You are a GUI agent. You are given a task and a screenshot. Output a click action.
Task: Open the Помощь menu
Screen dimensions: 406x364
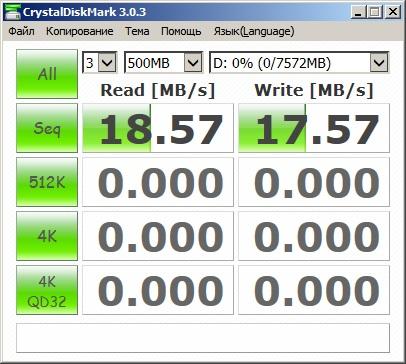point(181,31)
